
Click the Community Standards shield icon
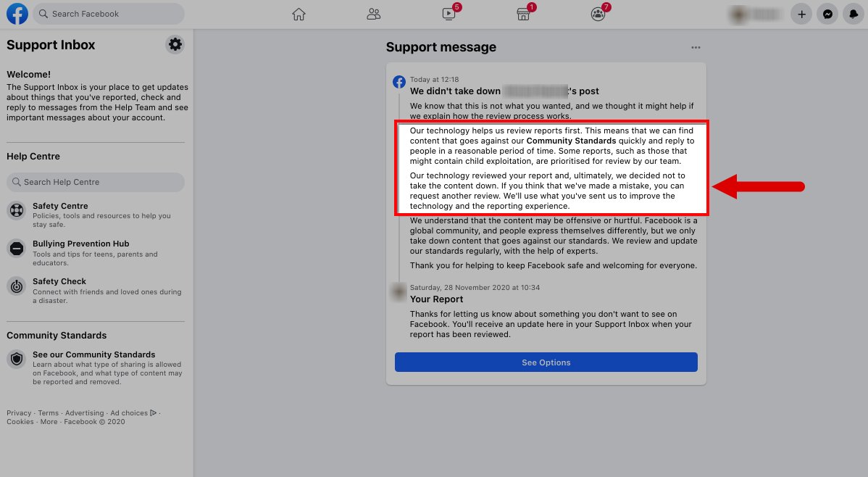click(17, 359)
